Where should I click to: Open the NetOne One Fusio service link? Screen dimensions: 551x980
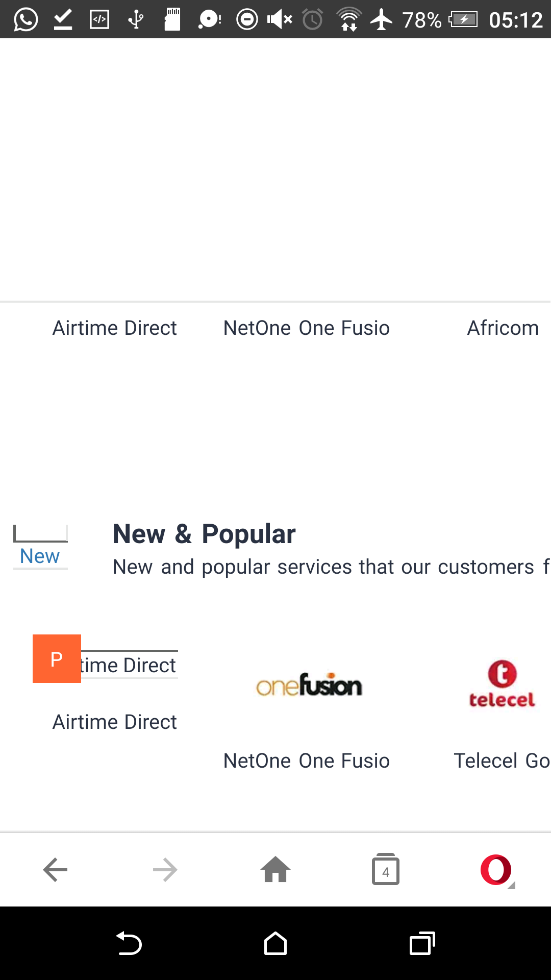pyautogui.click(x=306, y=327)
